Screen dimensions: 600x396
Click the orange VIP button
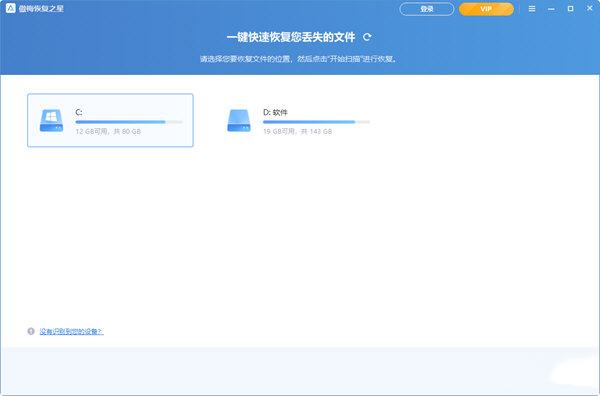486,9
